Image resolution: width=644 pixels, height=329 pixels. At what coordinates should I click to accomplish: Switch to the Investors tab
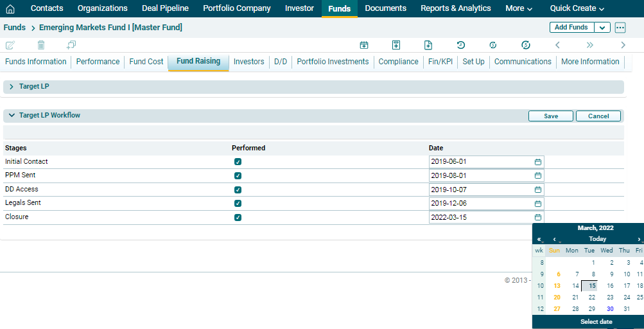click(248, 62)
